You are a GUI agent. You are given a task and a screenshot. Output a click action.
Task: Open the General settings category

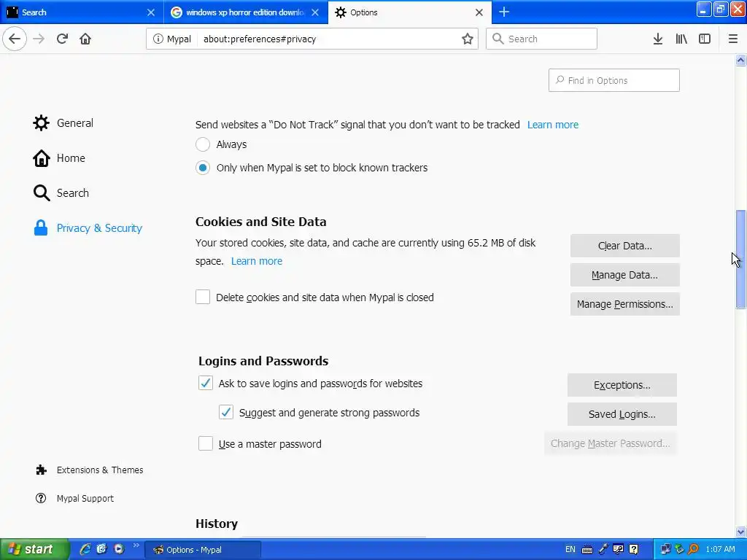63,122
